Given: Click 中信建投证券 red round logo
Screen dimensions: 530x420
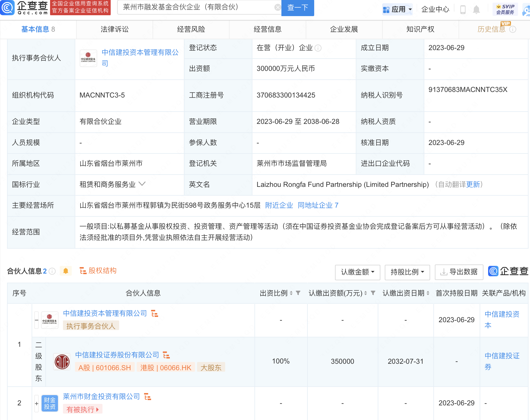Looking at the screenshot, I should (62, 361).
